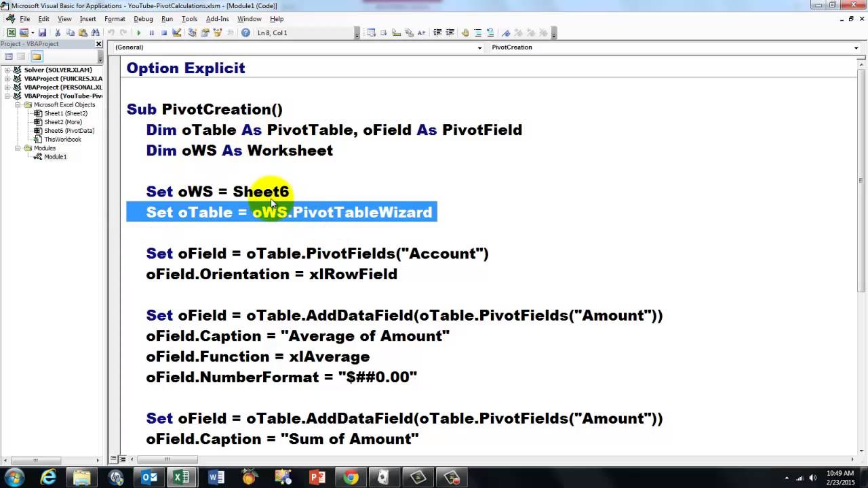Open the Tools menu
The width and height of the screenshot is (868, 488).
[189, 19]
